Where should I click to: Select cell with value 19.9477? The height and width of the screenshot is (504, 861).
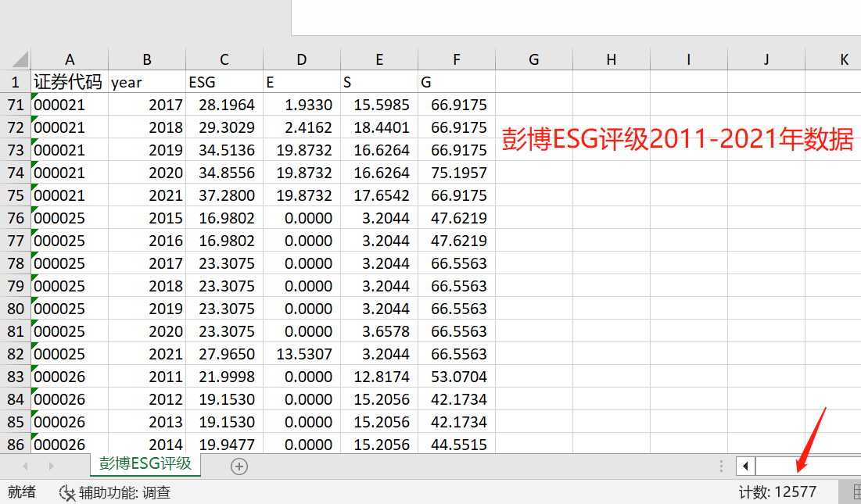[224, 444]
